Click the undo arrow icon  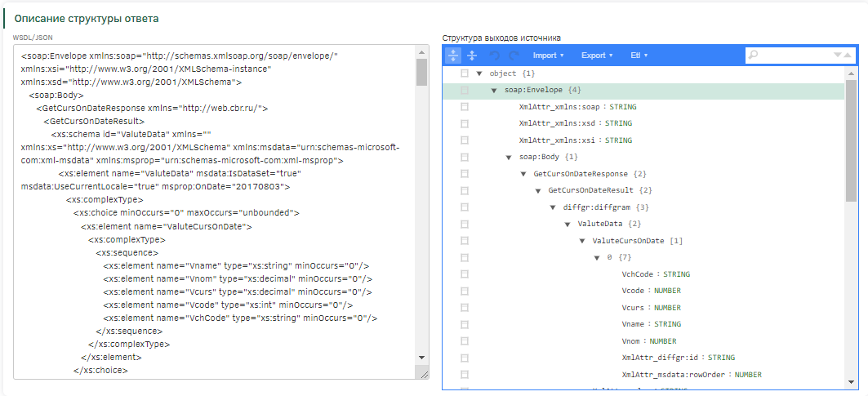click(x=494, y=56)
